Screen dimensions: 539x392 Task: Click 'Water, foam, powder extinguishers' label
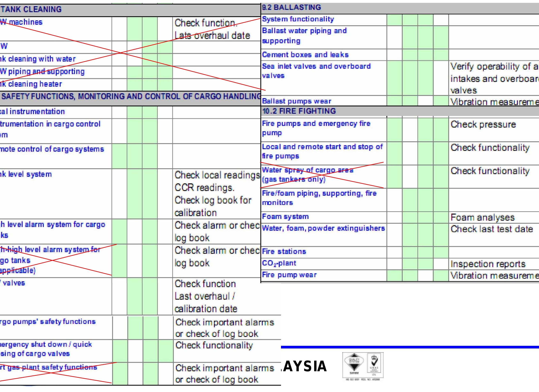(x=323, y=228)
